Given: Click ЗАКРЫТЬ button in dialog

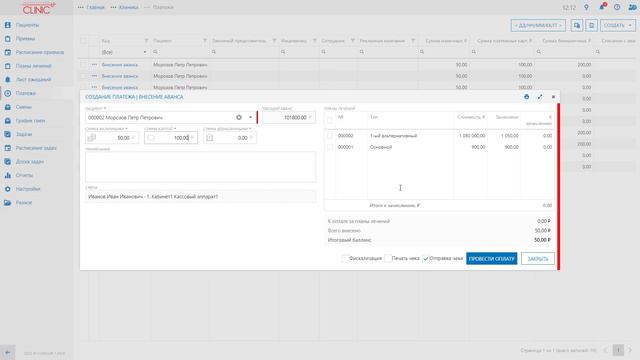Looking at the screenshot, I should (x=538, y=259).
